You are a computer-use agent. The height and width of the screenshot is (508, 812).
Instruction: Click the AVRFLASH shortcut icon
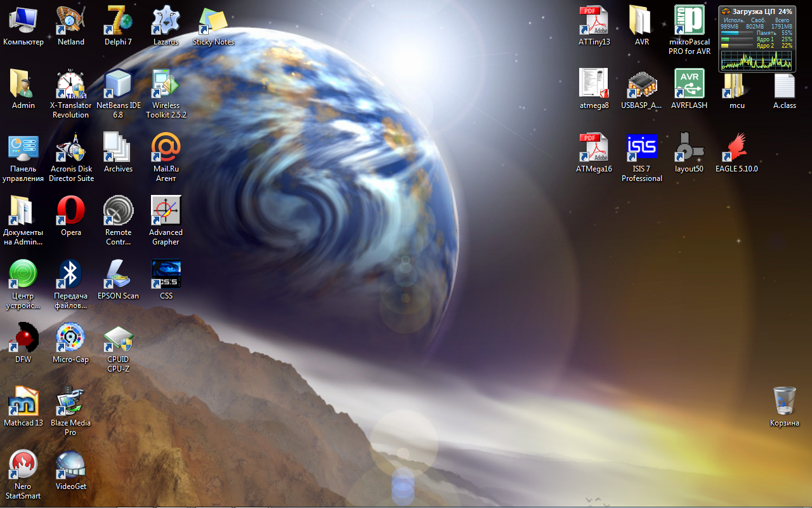pos(689,84)
